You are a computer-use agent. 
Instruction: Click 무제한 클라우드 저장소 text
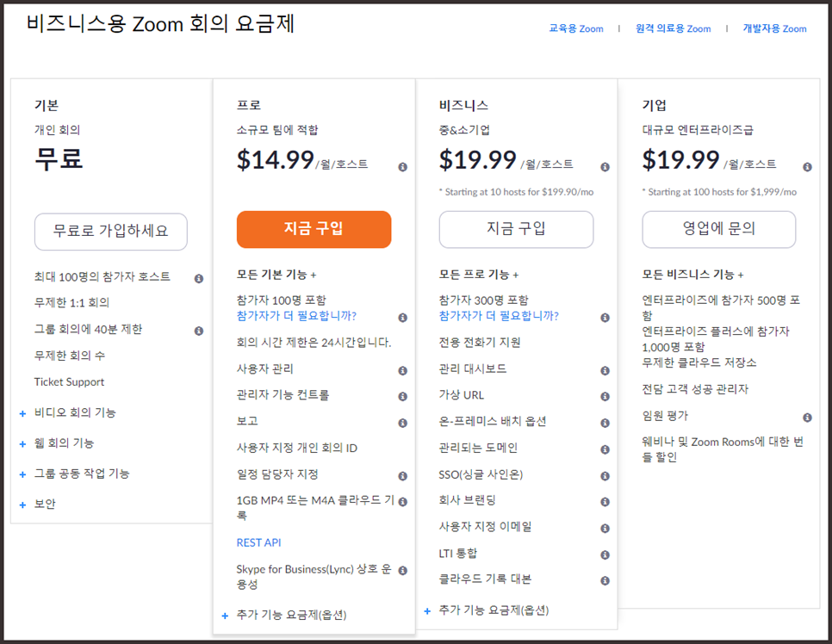tap(699, 362)
